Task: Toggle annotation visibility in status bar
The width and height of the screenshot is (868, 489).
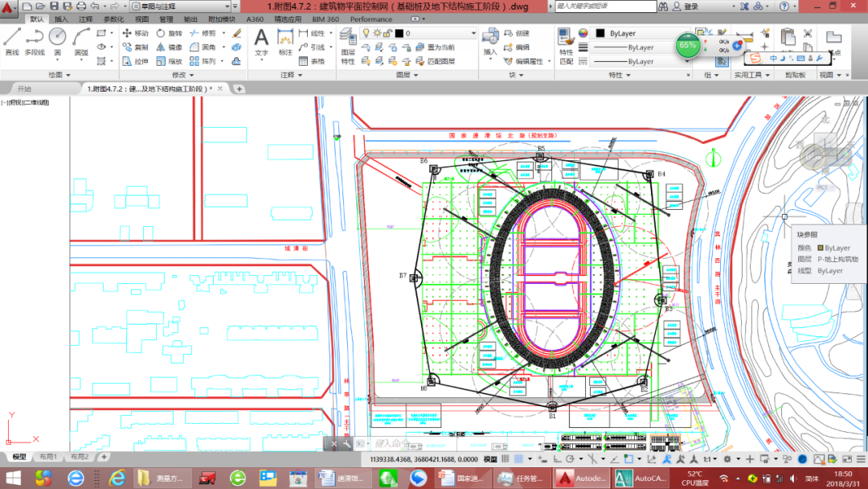Action: tap(667, 458)
